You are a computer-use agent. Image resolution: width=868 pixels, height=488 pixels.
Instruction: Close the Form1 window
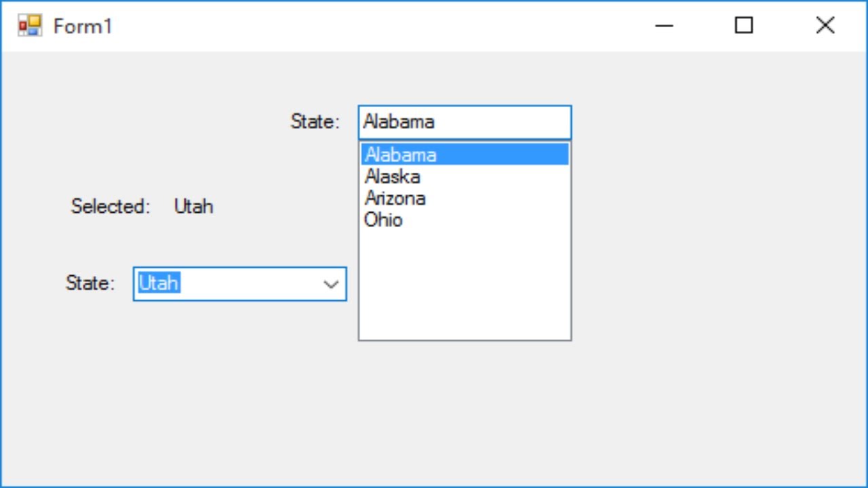tap(825, 26)
